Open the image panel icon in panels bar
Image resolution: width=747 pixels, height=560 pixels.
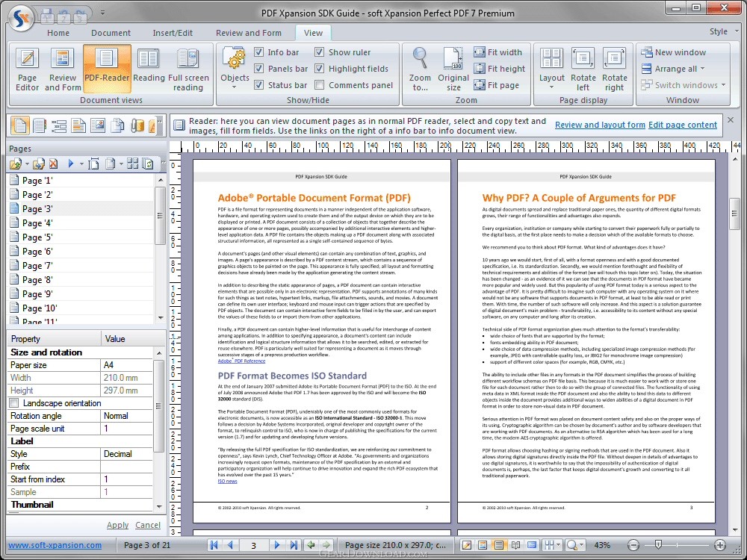98,125
